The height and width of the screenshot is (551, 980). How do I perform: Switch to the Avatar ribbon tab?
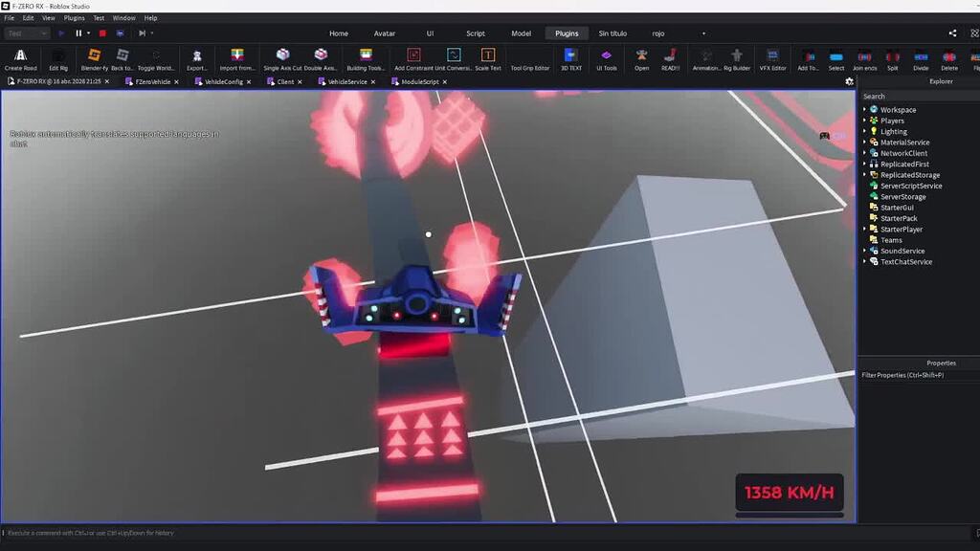tap(385, 33)
